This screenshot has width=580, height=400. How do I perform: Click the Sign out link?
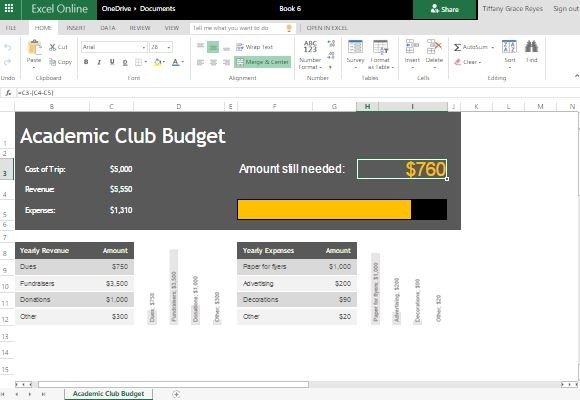coord(566,9)
